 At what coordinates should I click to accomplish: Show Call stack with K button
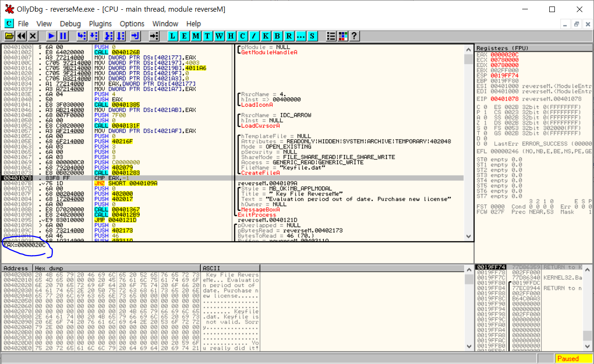(266, 36)
